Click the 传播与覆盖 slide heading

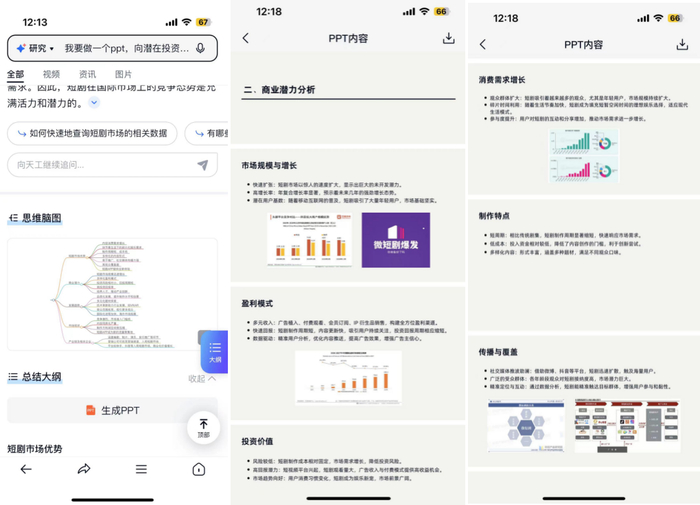pyautogui.click(x=498, y=352)
